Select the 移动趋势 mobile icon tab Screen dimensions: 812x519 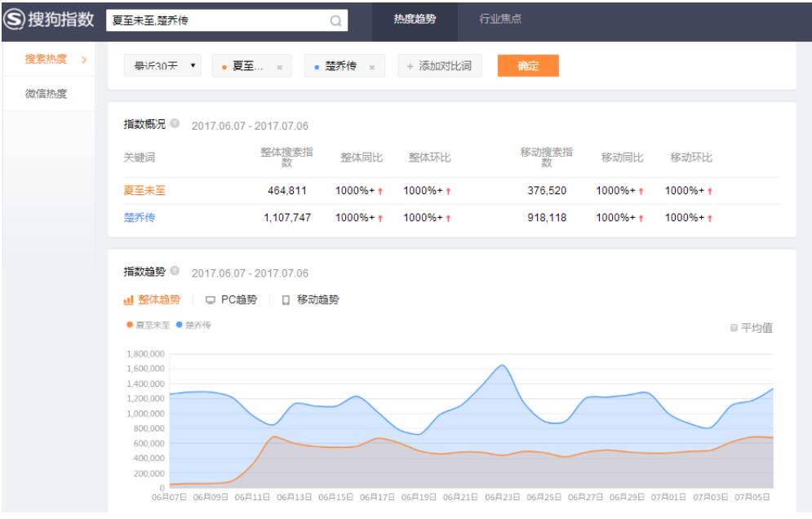(309, 299)
